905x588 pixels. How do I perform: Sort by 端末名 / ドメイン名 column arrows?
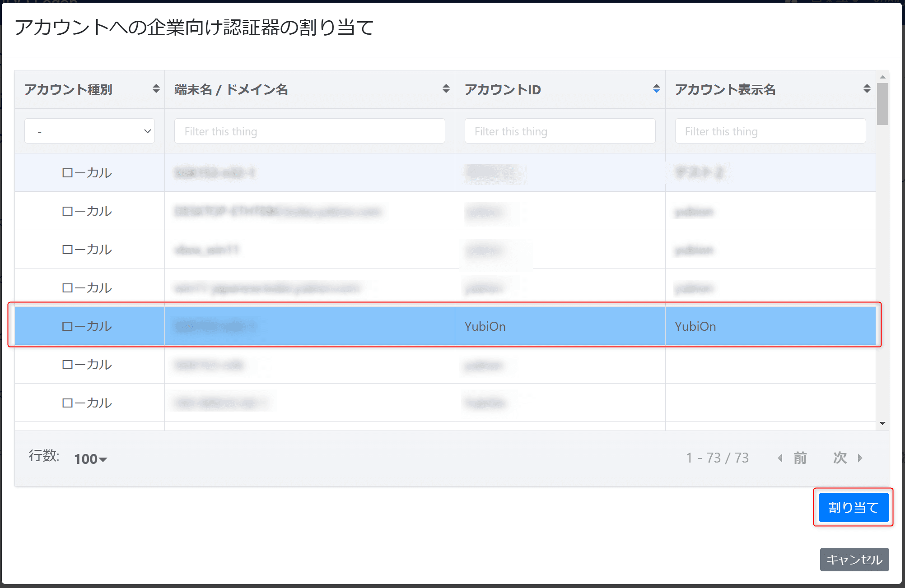pyautogui.click(x=446, y=89)
